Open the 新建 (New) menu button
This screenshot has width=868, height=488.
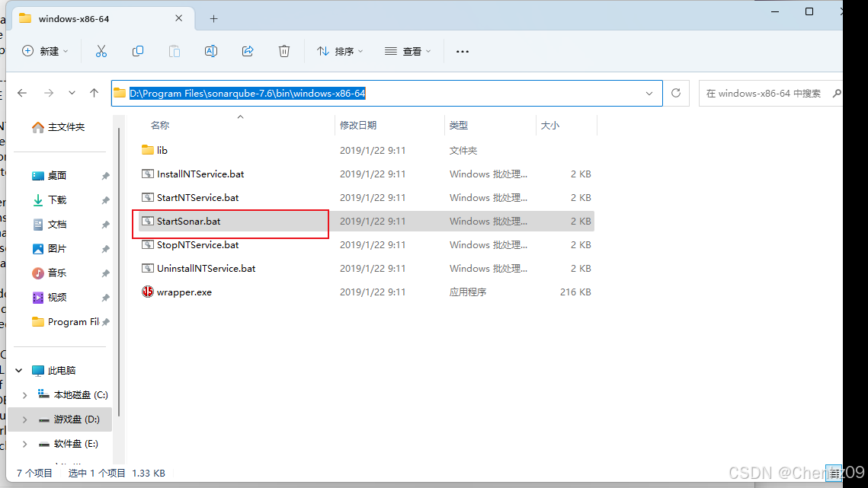(45, 51)
